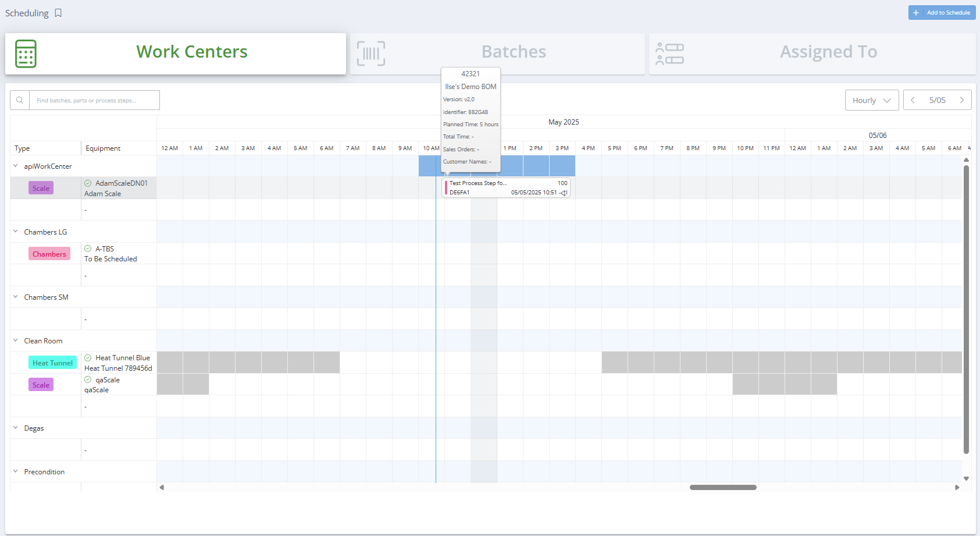This screenshot has height=536, width=980.
Task: Collapse the apiWorkCenter group
Action: (x=16, y=166)
